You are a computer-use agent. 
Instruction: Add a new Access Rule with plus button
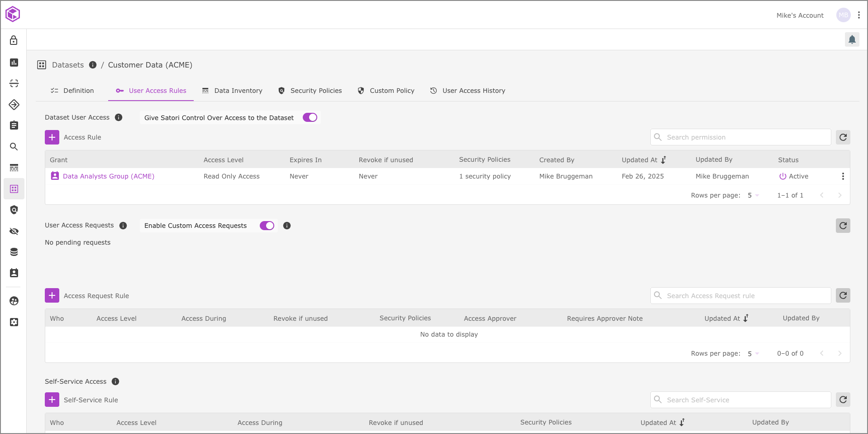pos(52,137)
